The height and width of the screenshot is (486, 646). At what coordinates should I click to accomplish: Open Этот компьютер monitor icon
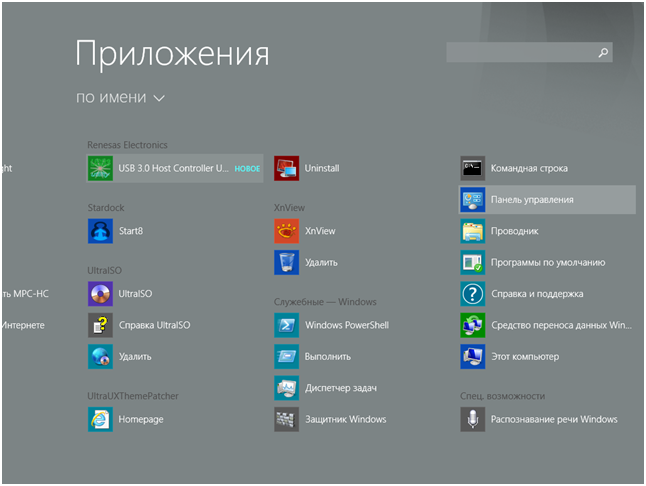click(x=473, y=357)
